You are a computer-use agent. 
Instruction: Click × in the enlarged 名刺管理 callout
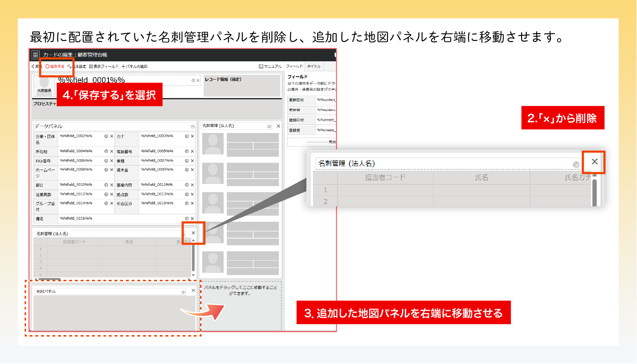point(594,162)
